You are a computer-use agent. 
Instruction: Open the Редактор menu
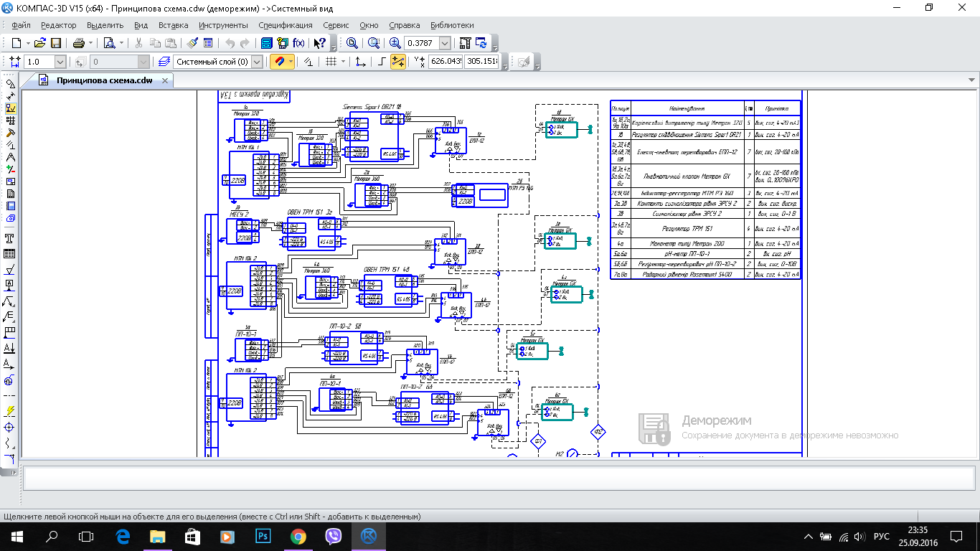click(x=59, y=25)
